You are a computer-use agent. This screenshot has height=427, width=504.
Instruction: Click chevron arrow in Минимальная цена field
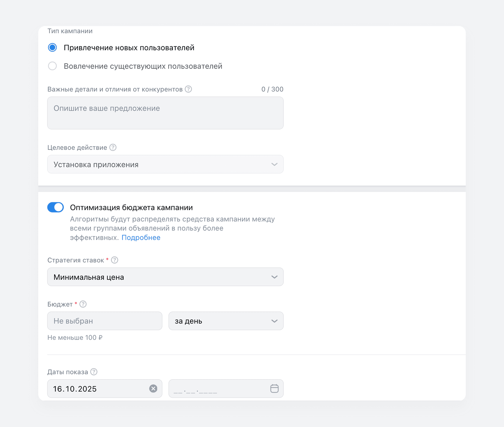pos(274,277)
